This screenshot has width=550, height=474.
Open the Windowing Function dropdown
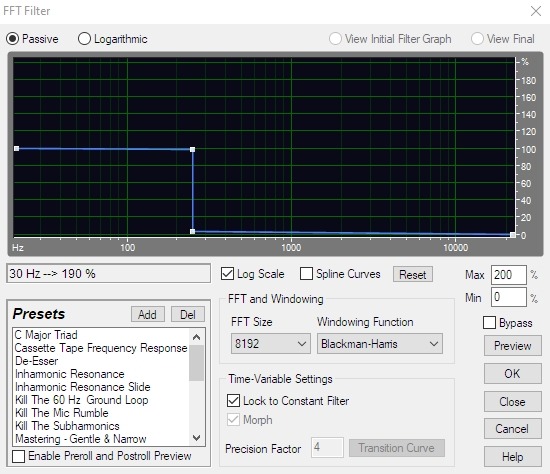pos(380,343)
